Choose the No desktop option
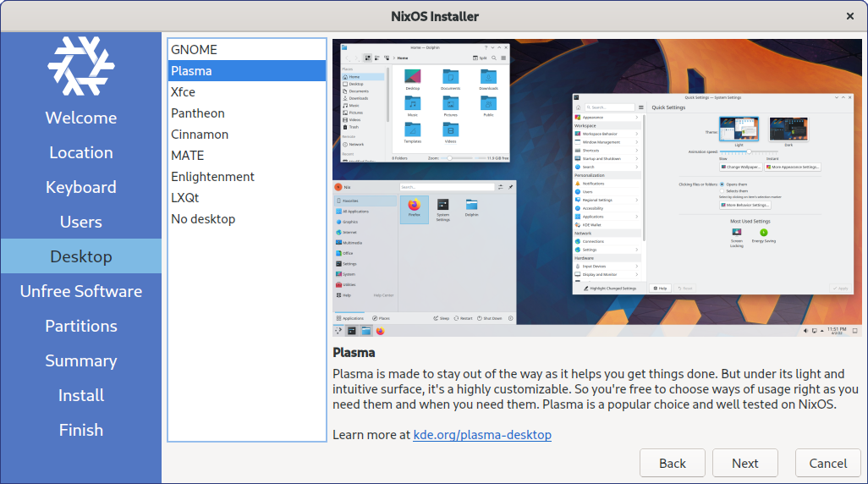This screenshot has width=868, height=484. tap(203, 219)
